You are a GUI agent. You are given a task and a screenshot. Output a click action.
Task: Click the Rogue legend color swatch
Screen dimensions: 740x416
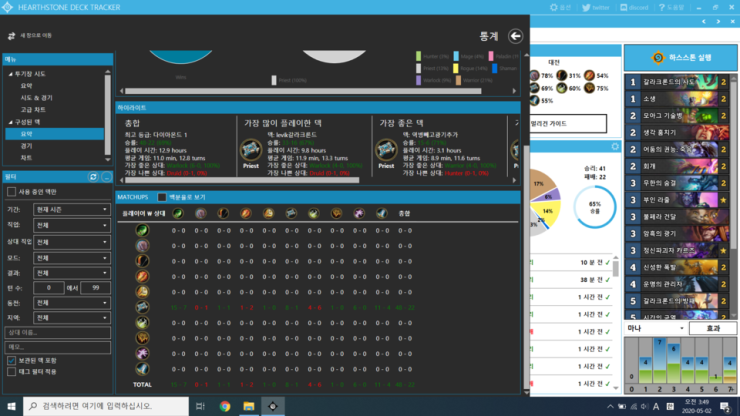456,68
